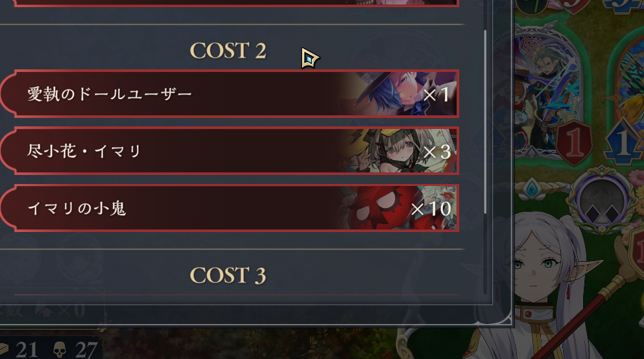This screenshot has height=359, width=644.
Task: Click the ×3 count on 尽小花・イマリ
Action: coord(437,152)
